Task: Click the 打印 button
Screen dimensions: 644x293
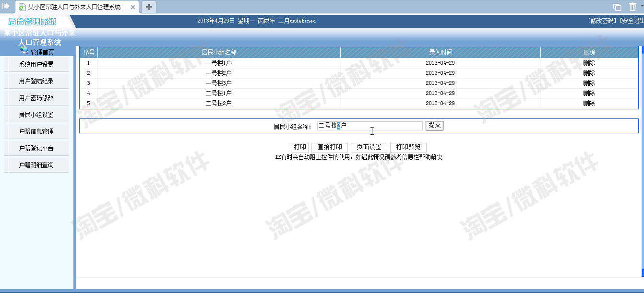Action: 300,147
